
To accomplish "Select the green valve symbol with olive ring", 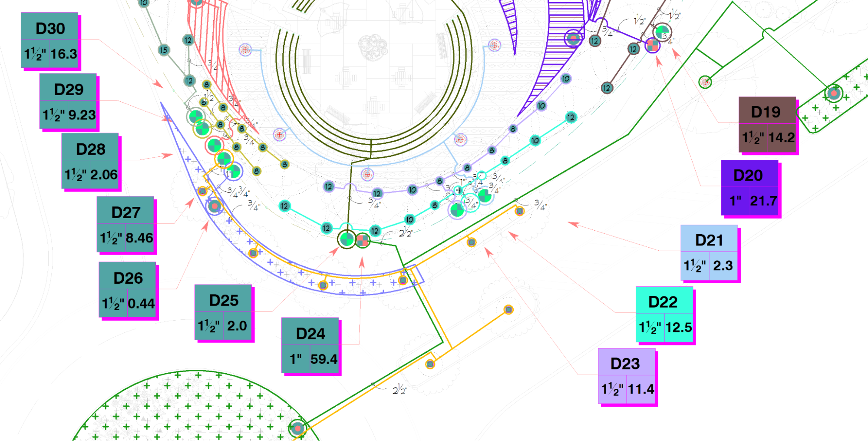I will coord(347,239).
